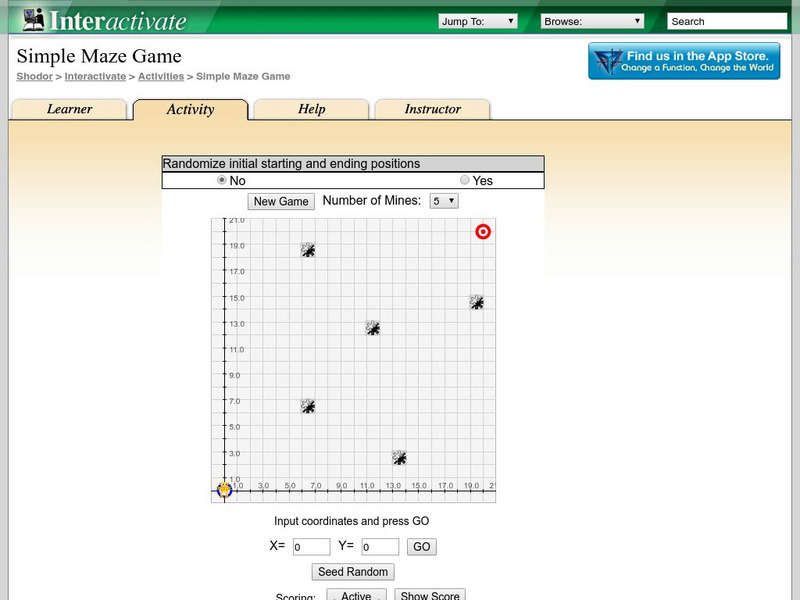
Task: Click the 'Number of Mines:' label
Action: tap(372, 201)
